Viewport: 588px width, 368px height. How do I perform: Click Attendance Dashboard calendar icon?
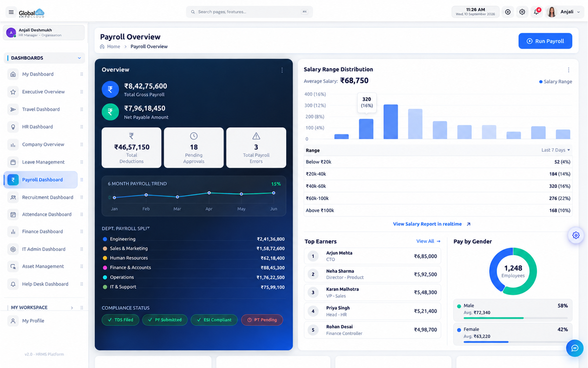[13, 215]
